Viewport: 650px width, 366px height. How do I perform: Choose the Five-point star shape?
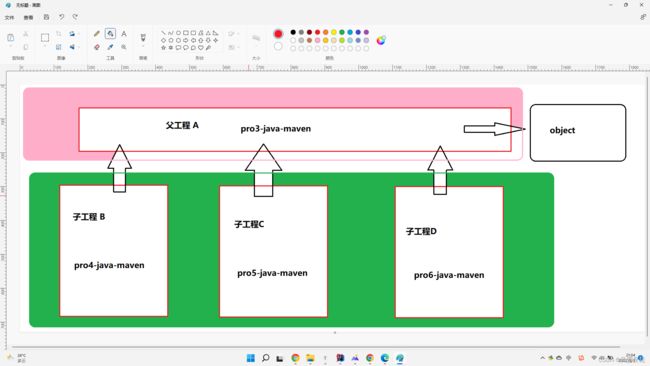[x=163, y=48]
